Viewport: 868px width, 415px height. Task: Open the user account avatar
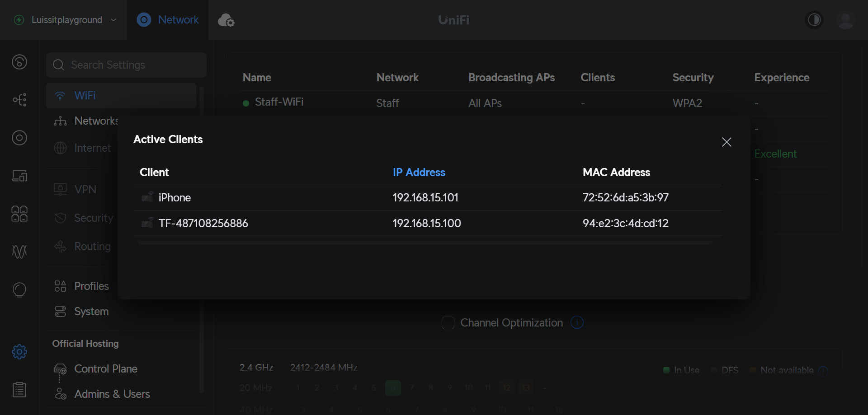pos(845,20)
